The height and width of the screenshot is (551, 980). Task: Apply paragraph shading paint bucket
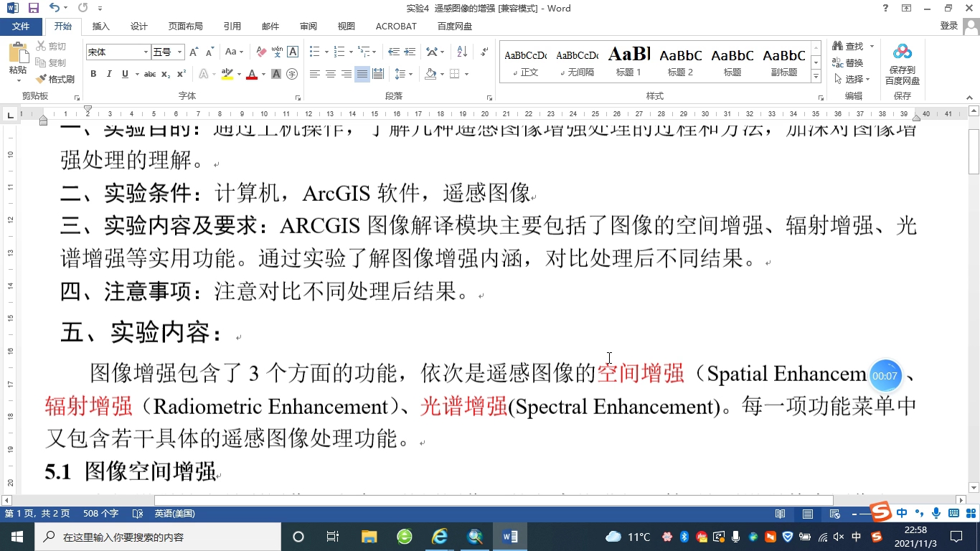[x=430, y=74]
